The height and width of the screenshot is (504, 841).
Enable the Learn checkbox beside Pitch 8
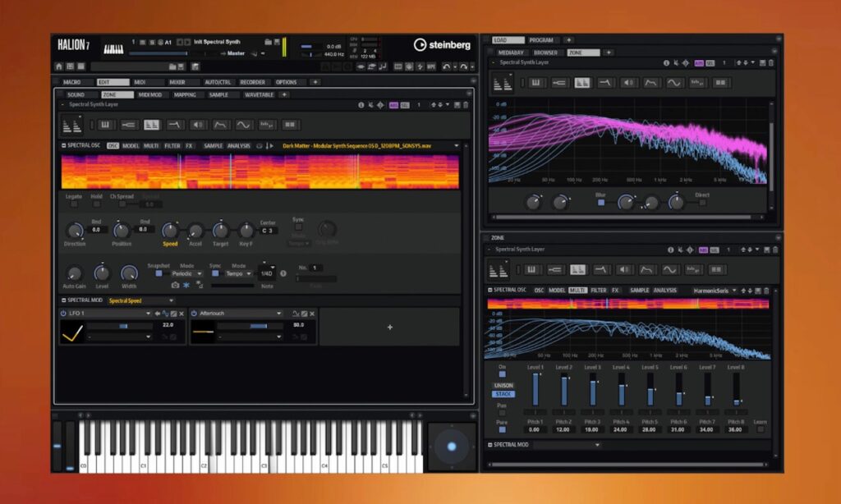760,429
